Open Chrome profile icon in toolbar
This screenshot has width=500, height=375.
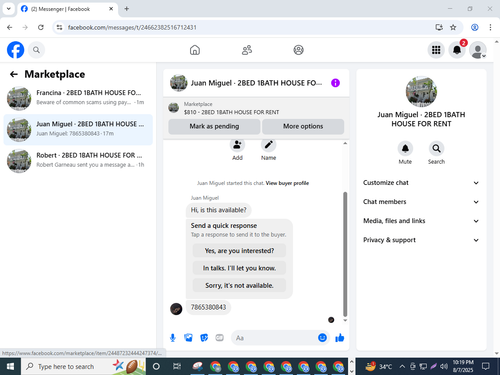coord(475,27)
